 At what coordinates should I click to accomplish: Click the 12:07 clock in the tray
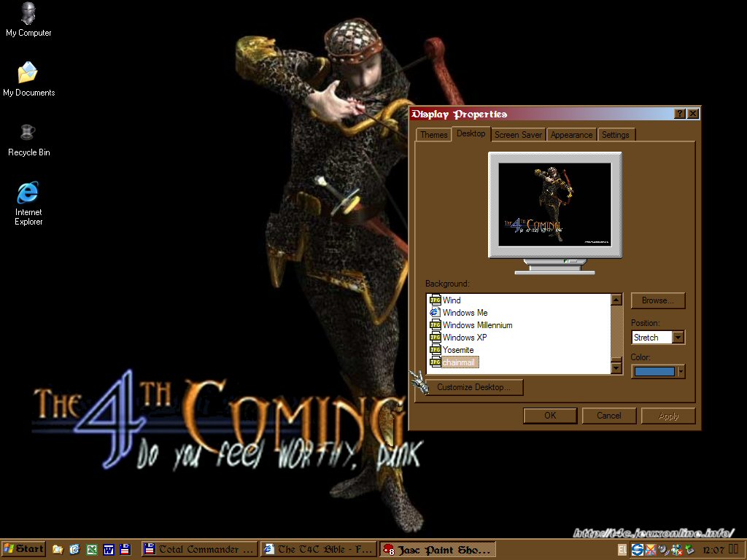[713, 550]
